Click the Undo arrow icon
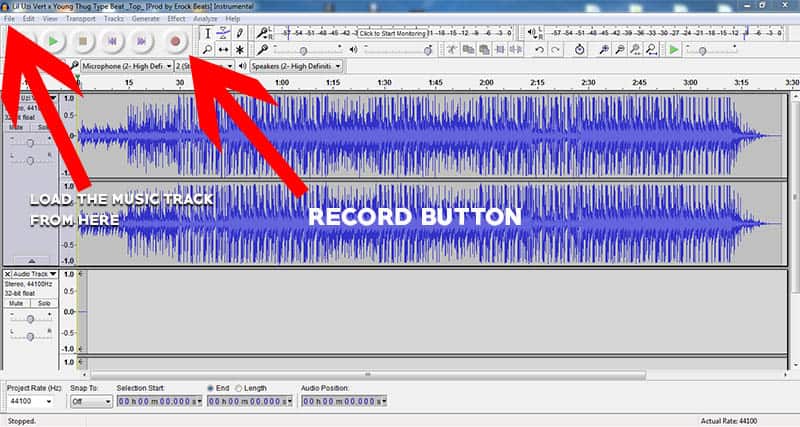The height and width of the screenshot is (427, 800). pos(539,49)
